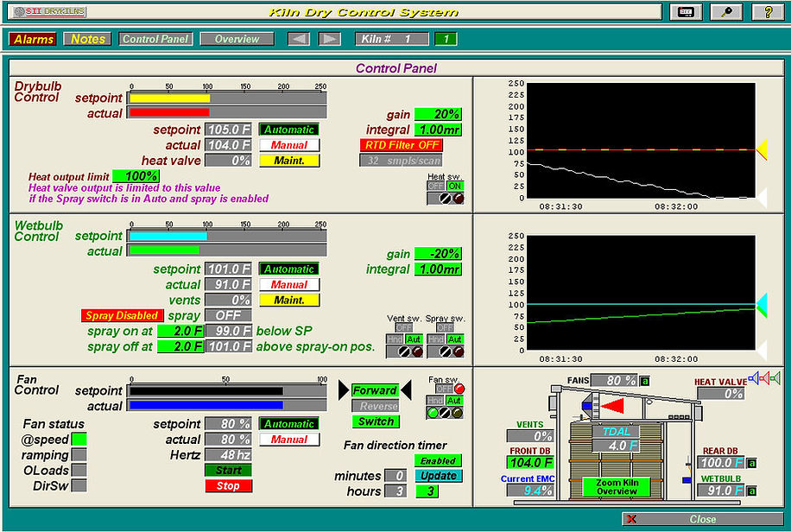Click the key icon to log in
This screenshot has width=791, height=532.
tap(725, 11)
